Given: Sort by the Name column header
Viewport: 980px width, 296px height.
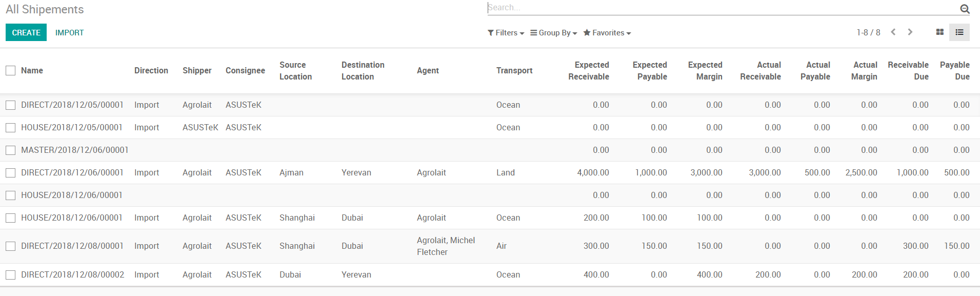Looking at the screenshot, I should 32,71.
